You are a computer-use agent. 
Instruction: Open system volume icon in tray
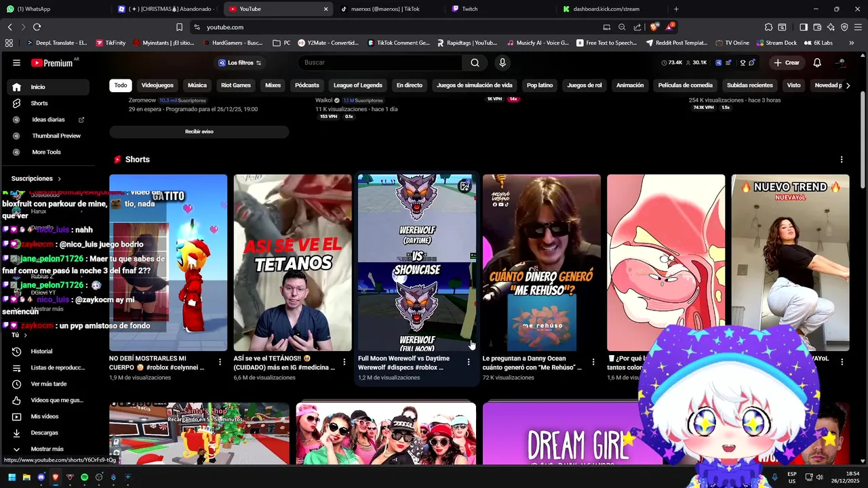(x=820, y=477)
